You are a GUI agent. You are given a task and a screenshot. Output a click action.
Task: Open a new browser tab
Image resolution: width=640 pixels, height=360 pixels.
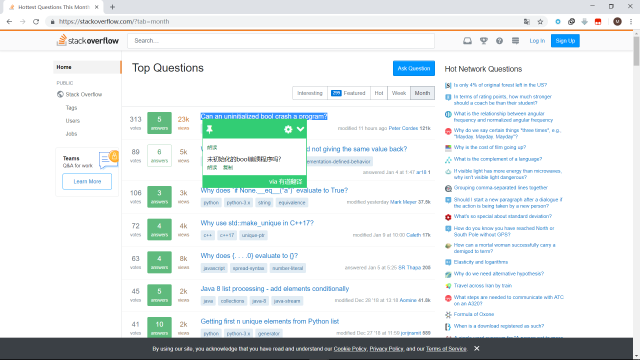(112, 7)
